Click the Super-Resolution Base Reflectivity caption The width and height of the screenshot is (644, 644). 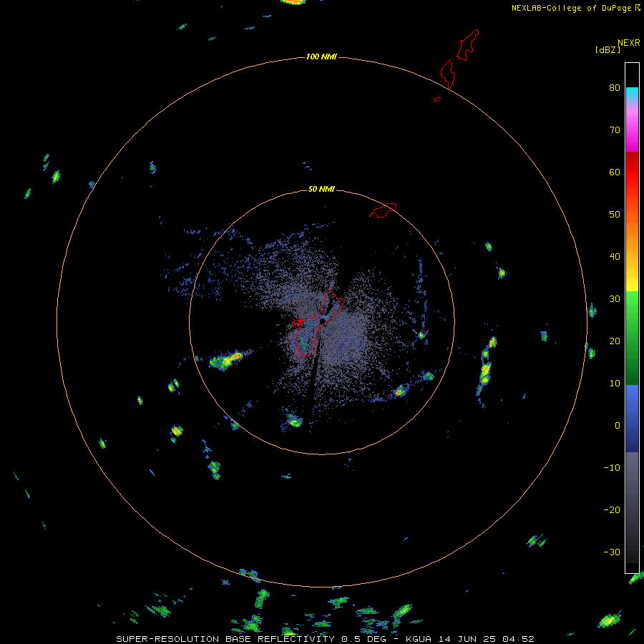tap(325, 639)
